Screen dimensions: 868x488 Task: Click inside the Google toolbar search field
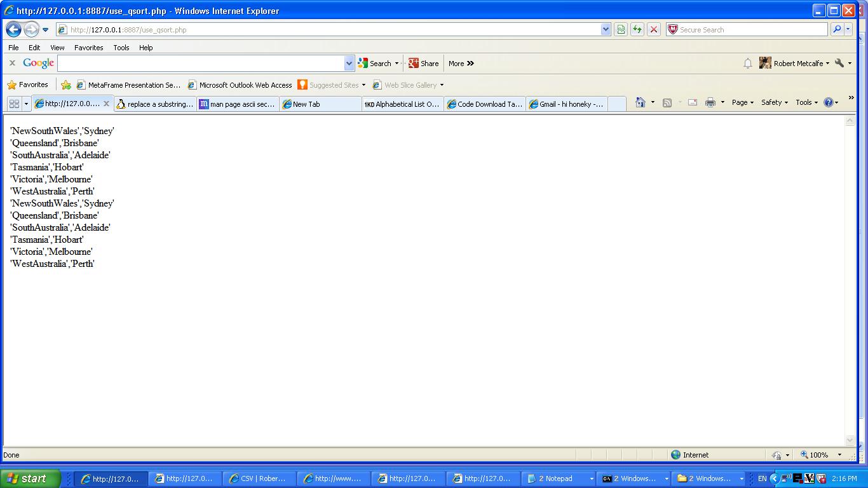click(x=201, y=63)
